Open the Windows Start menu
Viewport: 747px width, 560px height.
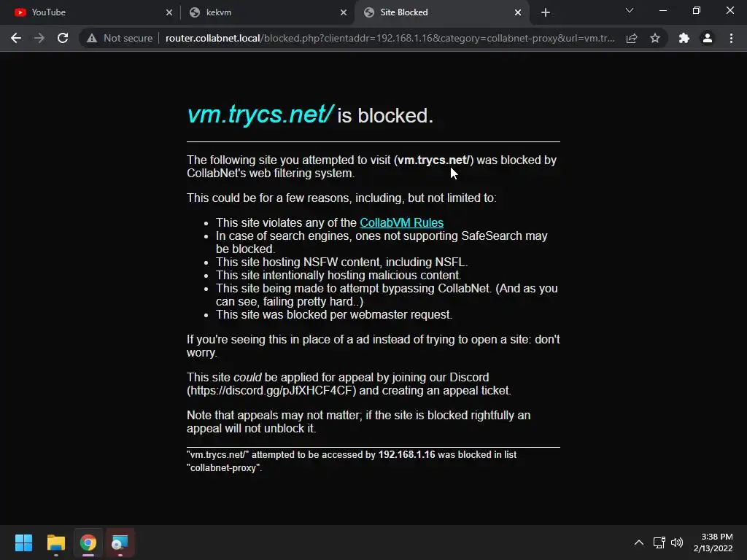click(x=23, y=542)
